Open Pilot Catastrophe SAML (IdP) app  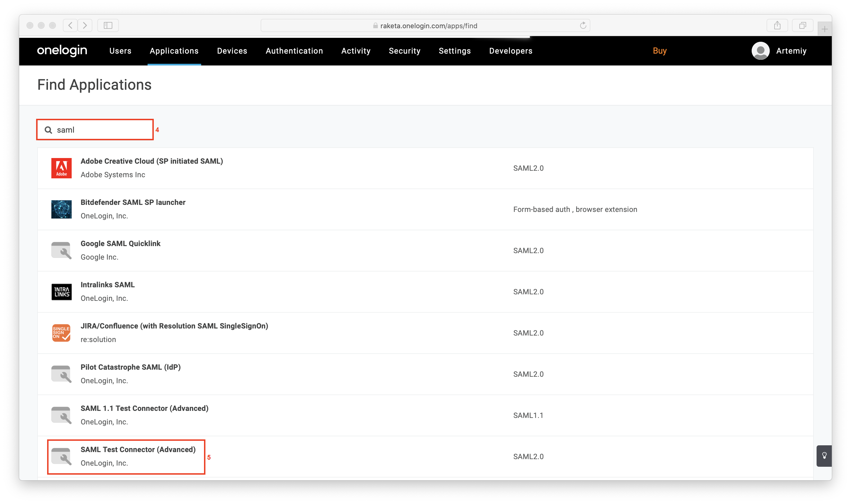(130, 367)
